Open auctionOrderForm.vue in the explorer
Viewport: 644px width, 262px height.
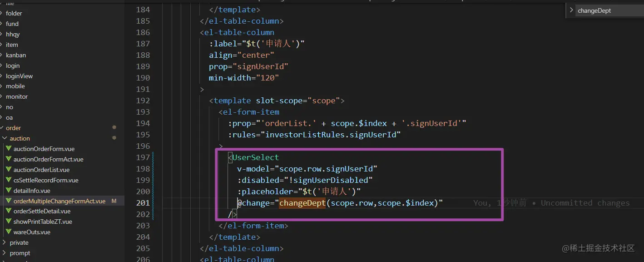44,149
